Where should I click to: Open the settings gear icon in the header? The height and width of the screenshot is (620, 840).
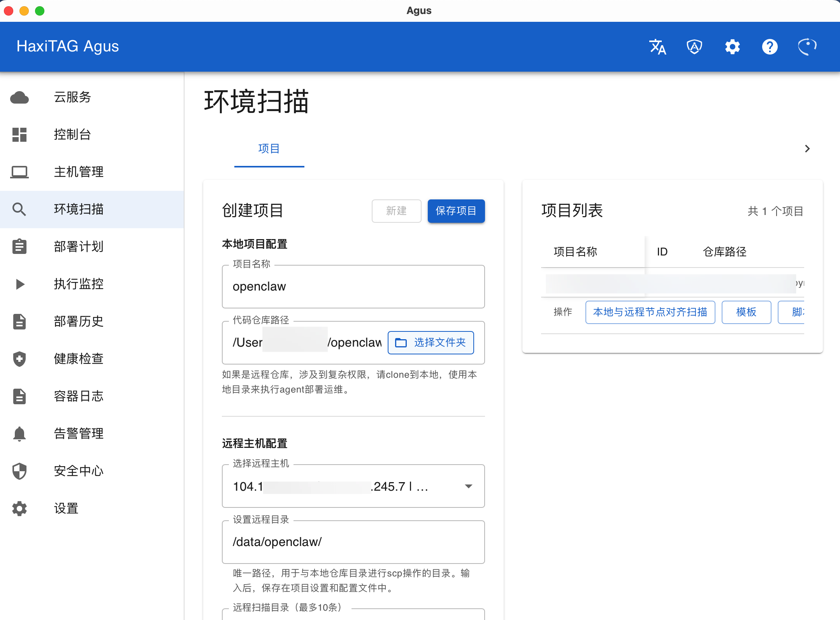pyautogui.click(x=732, y=46)
